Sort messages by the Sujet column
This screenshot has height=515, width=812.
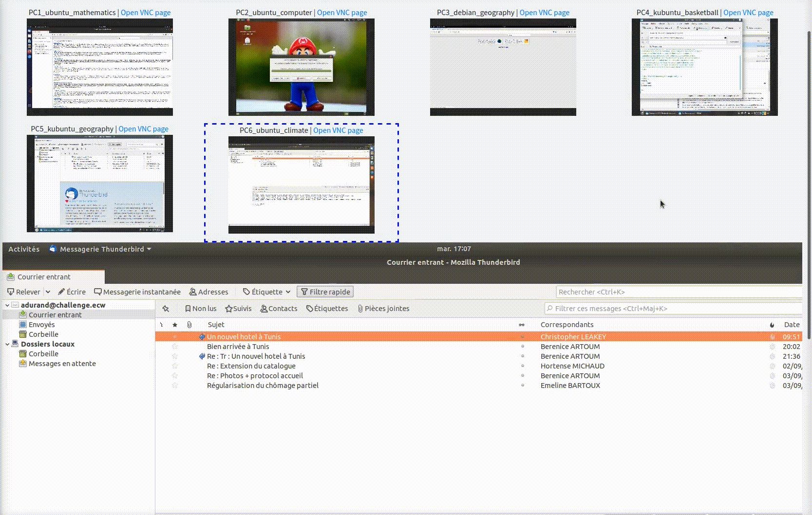click(216, 325)
